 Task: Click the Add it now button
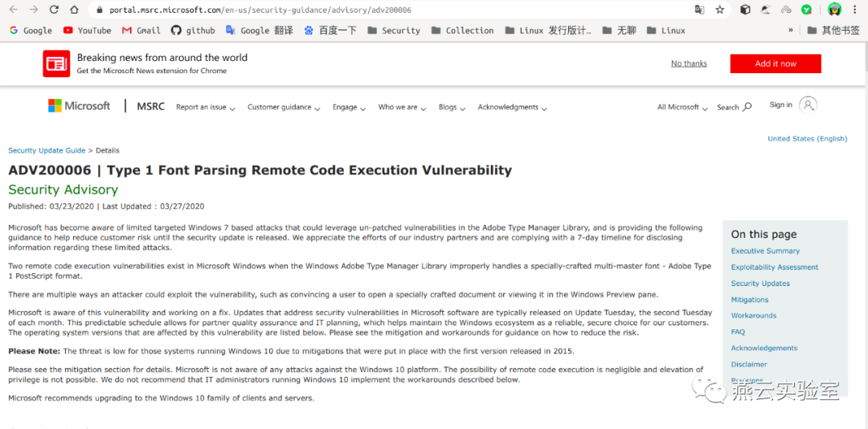coord(776,63)
